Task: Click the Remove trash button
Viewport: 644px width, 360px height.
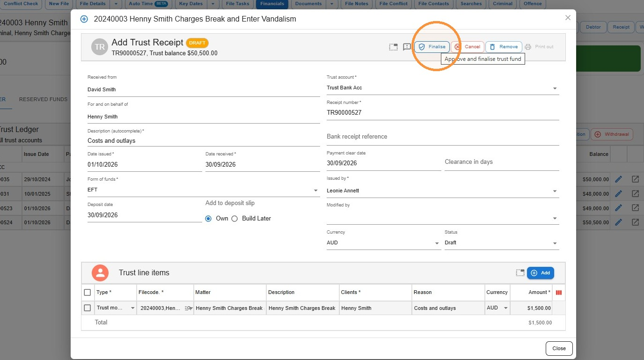Action: 504,47
